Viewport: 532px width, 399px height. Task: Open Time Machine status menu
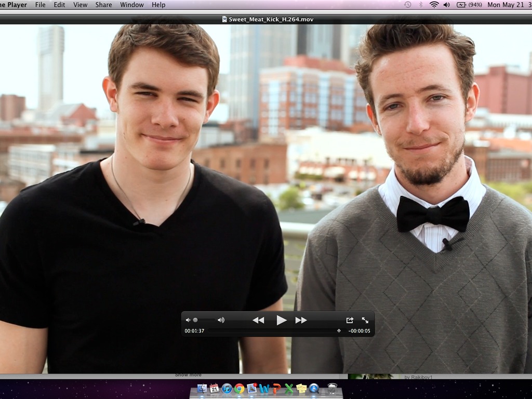[x=407, y=5]
